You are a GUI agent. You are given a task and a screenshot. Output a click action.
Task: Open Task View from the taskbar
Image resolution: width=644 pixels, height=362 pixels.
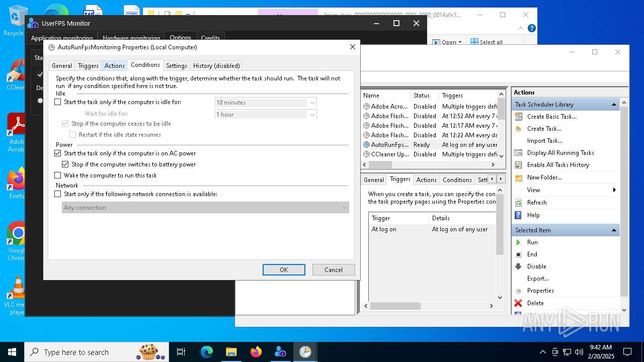coord(181,352)
